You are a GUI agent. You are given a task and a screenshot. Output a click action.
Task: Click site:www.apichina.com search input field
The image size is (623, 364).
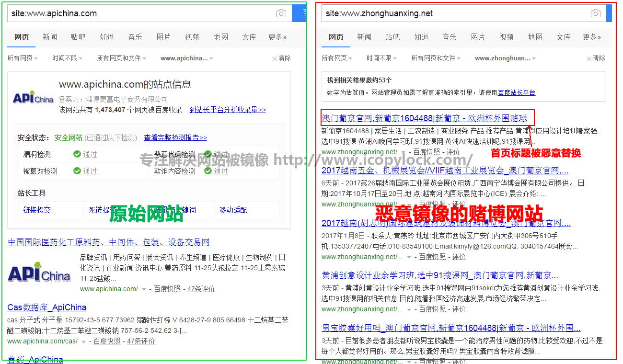[x=139, y=13]
